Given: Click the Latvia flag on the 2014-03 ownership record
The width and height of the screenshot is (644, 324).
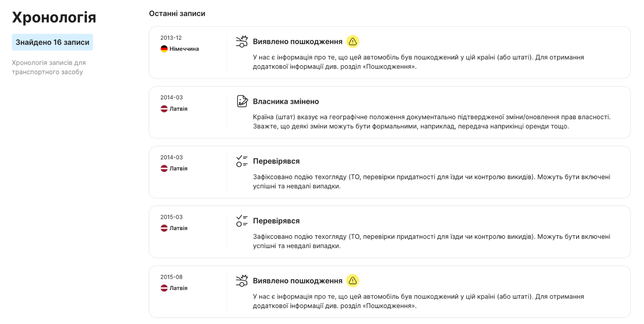Looking at the screenshot, I should tap(164, 109).
